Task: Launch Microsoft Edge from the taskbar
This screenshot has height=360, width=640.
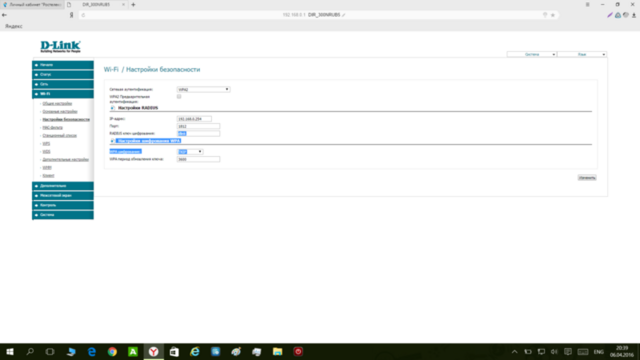Action: [x=91, y=351]
